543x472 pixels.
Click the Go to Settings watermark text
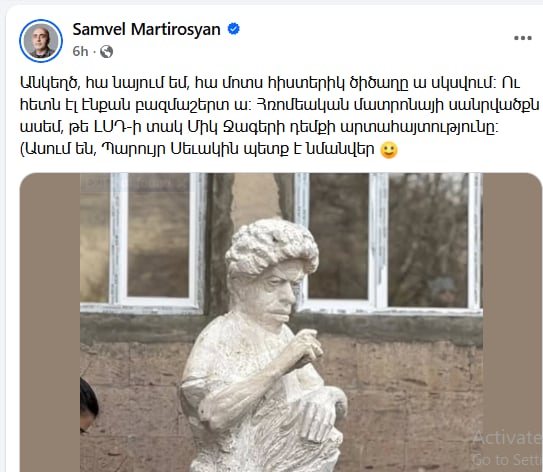pos(507,460)
